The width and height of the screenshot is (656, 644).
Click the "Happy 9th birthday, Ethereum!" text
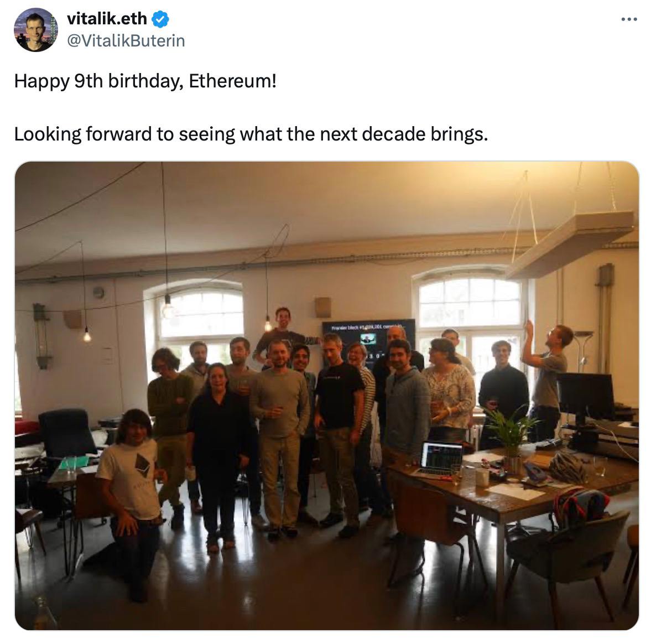145,81
